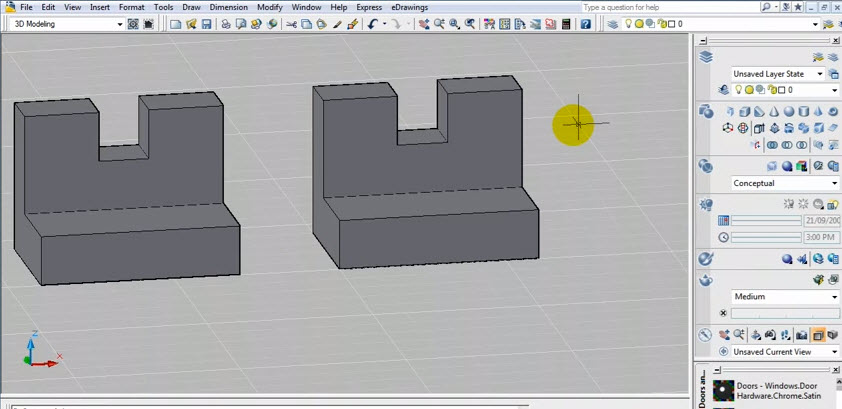Open the QuickCalc calculator icon
Screen dimensions: 842x409
point(566,24)
